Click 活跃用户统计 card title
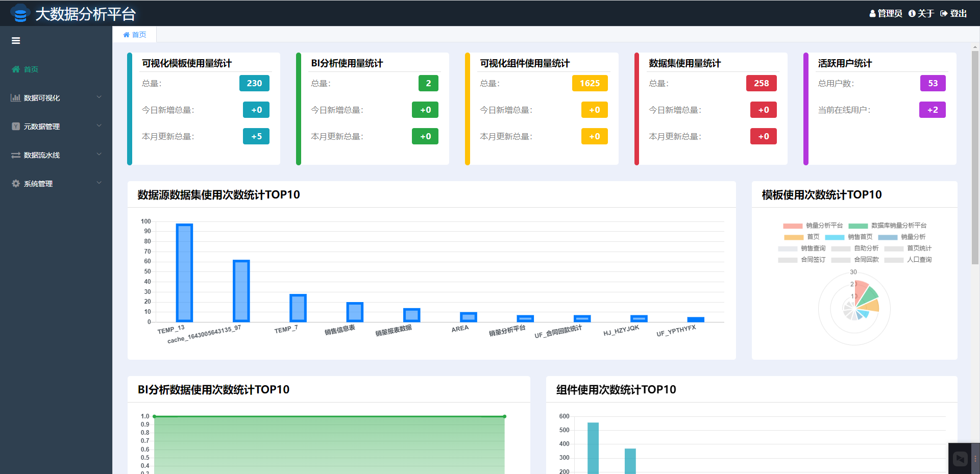The image size is (980, 474). [x=845, y=63]
